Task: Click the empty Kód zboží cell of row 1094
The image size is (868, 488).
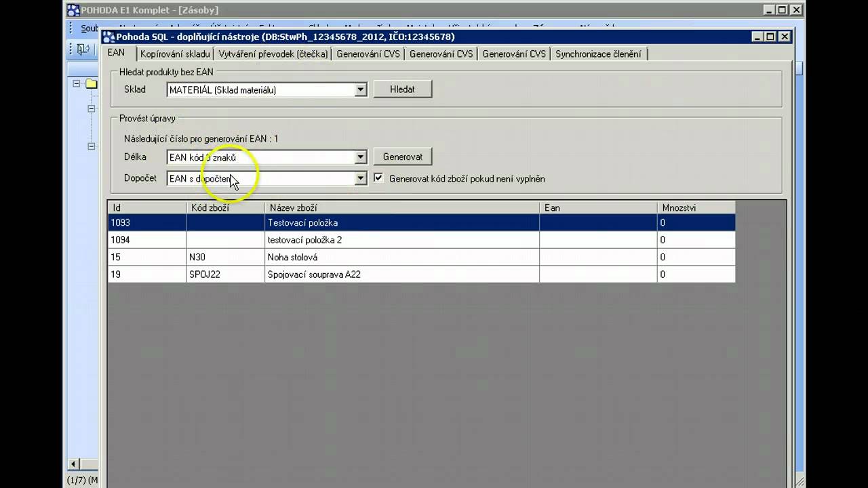Action: click(225, 240)
